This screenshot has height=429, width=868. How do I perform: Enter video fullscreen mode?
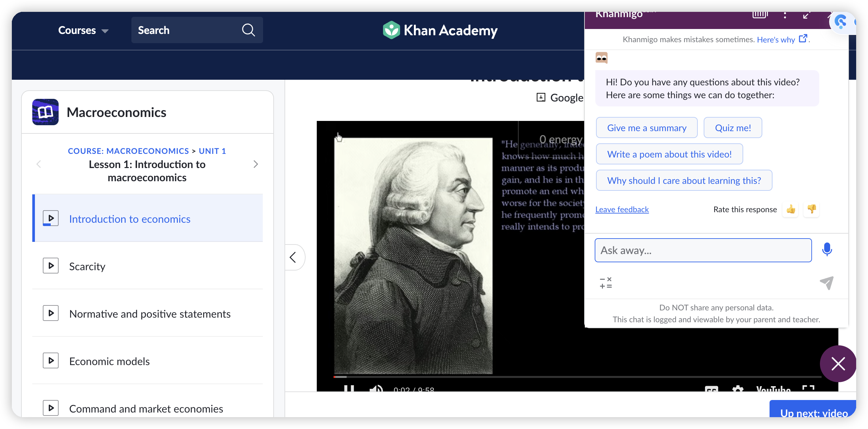pyautogui.click(x=809, y=388)
